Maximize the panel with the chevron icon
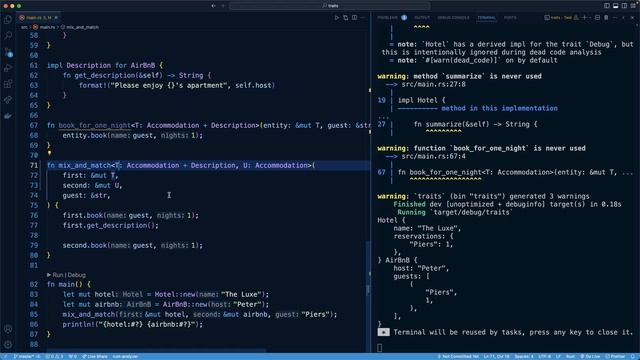The width and height of the screenshot is (640, 360). click(623, 18)
